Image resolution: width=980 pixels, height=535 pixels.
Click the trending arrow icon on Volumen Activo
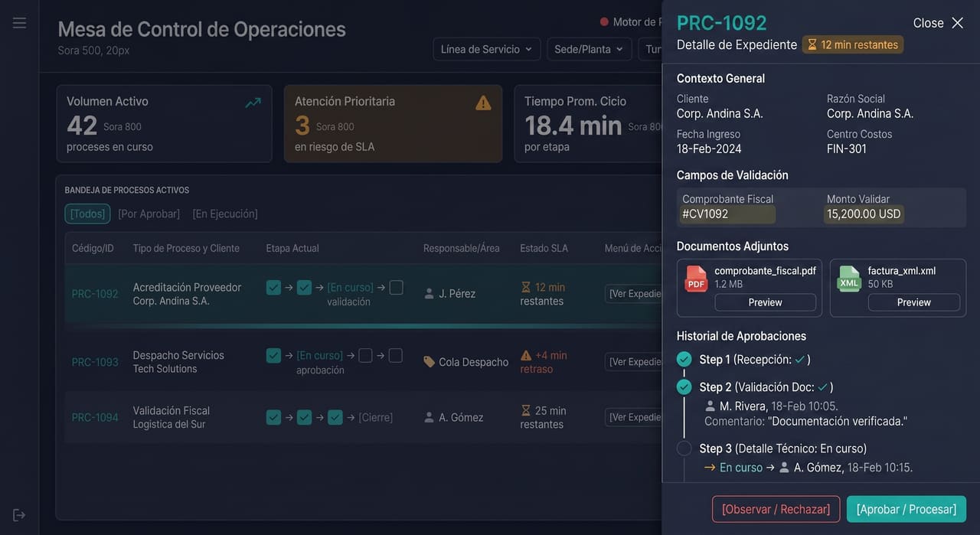[253, 103]
